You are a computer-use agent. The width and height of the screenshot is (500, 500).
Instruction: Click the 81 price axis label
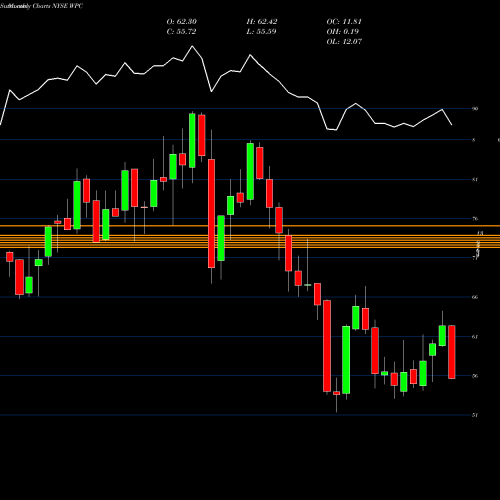pyautogui.click(x=475, y=180)
